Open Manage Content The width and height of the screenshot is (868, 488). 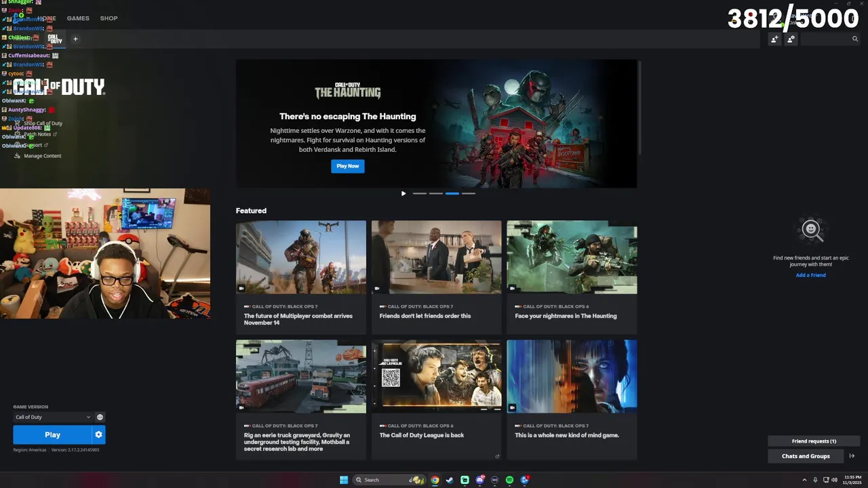pos(42,156)
